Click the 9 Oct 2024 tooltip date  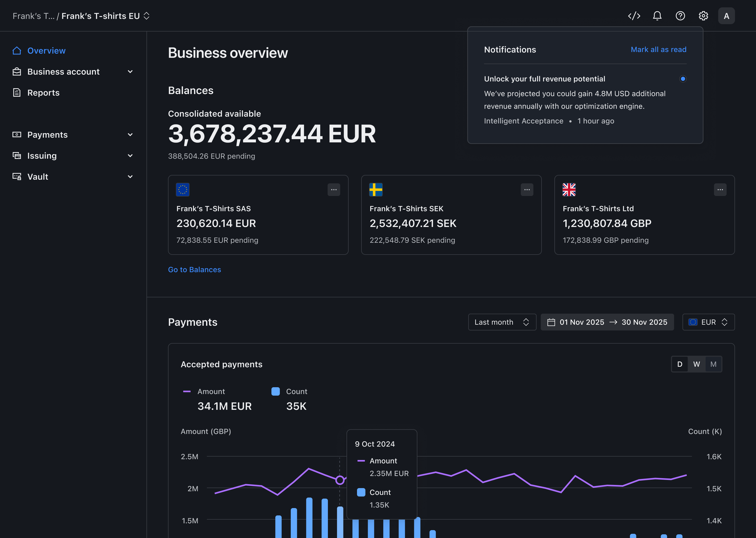tap(375, 444)
